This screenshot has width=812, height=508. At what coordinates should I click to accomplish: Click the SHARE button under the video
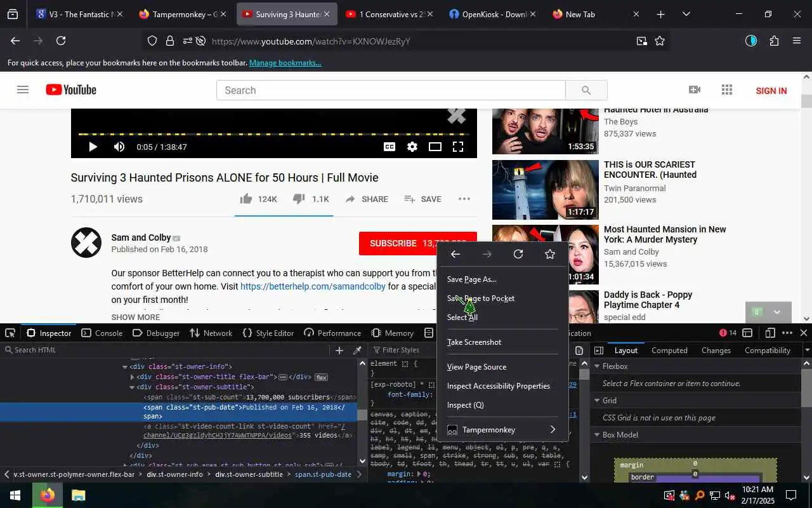tap(367, 199)
